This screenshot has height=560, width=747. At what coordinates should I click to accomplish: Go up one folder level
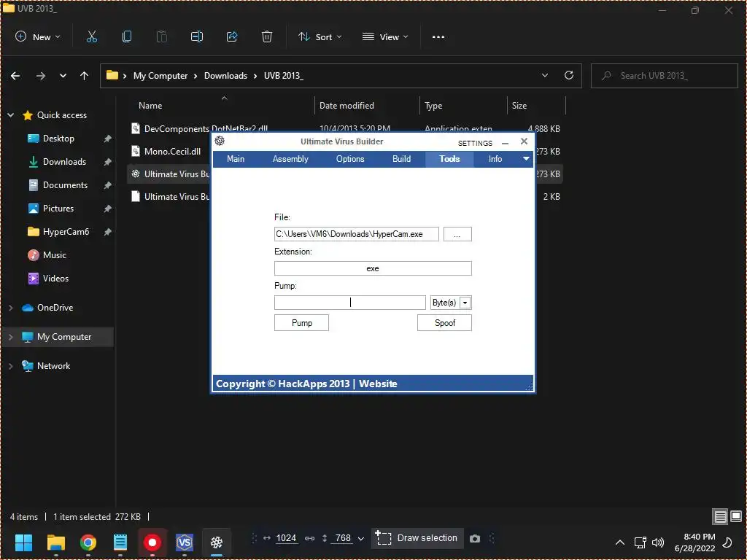click(x=85, y=76)
